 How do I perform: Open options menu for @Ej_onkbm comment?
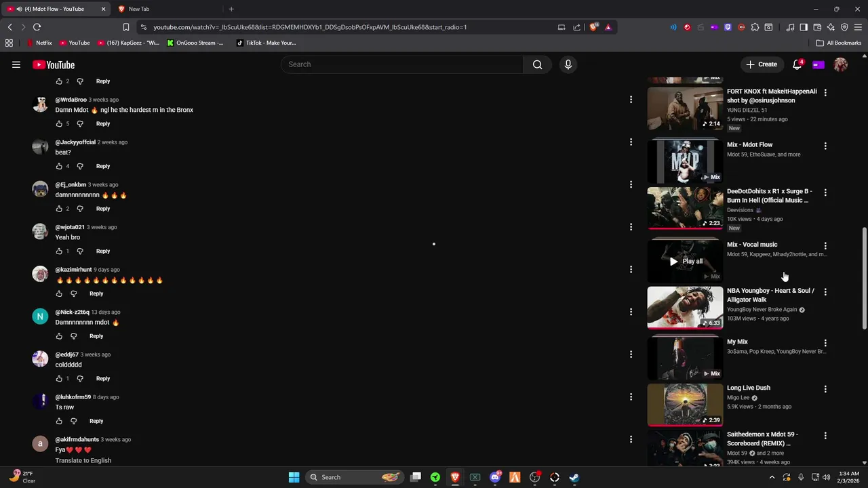631,184
